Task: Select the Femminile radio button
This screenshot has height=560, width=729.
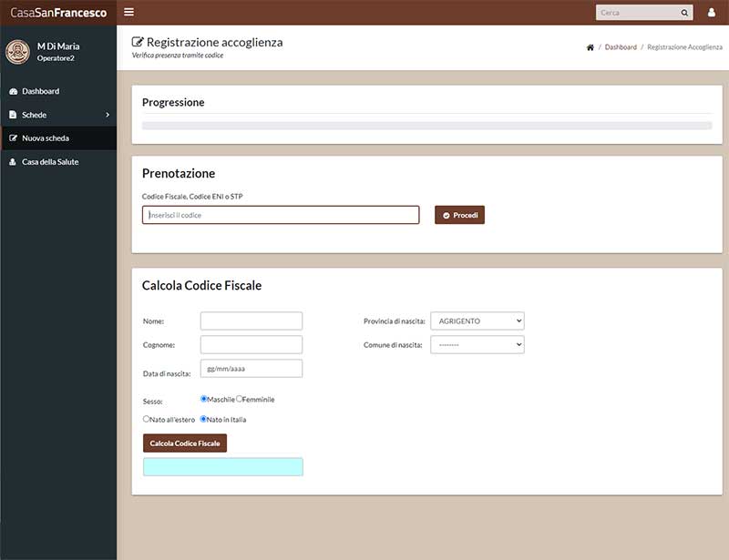Action: [239, 399]
